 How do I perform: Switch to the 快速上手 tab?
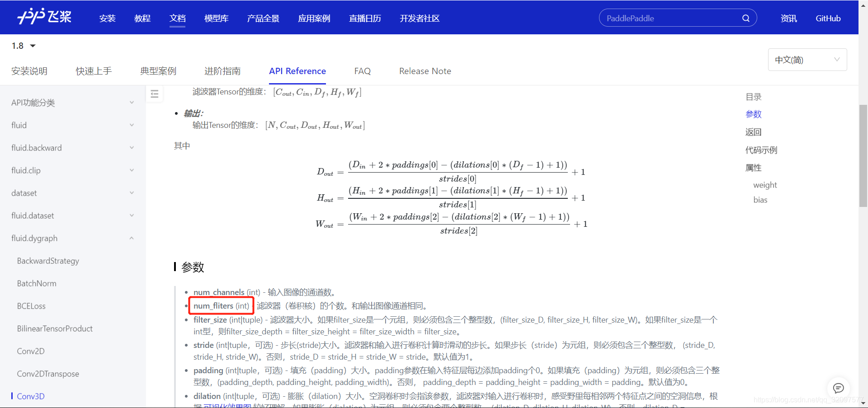(94, 71)
